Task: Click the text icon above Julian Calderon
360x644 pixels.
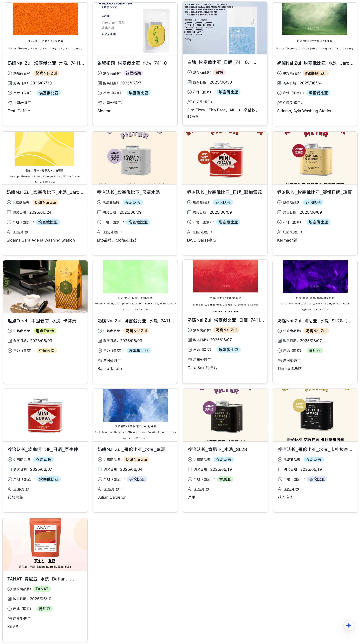Action: [100, 489]
